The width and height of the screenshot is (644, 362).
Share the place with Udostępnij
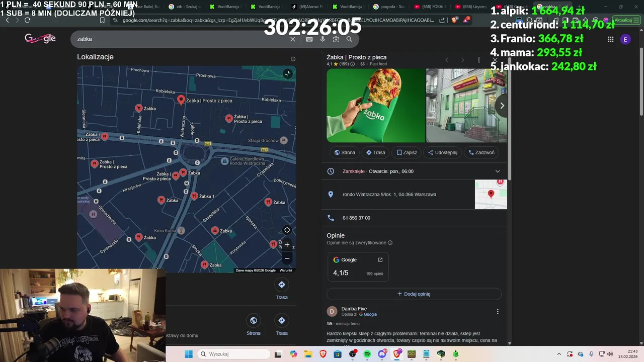coord(443,152)
